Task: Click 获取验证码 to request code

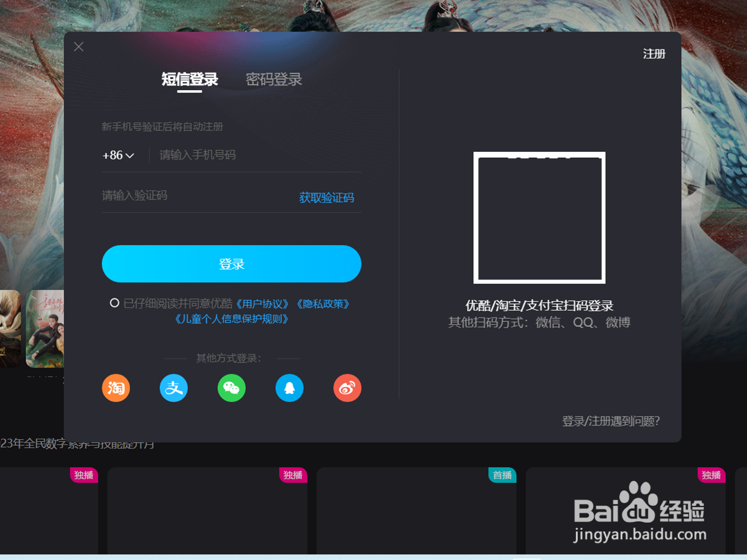Action: tap(327, 198)
